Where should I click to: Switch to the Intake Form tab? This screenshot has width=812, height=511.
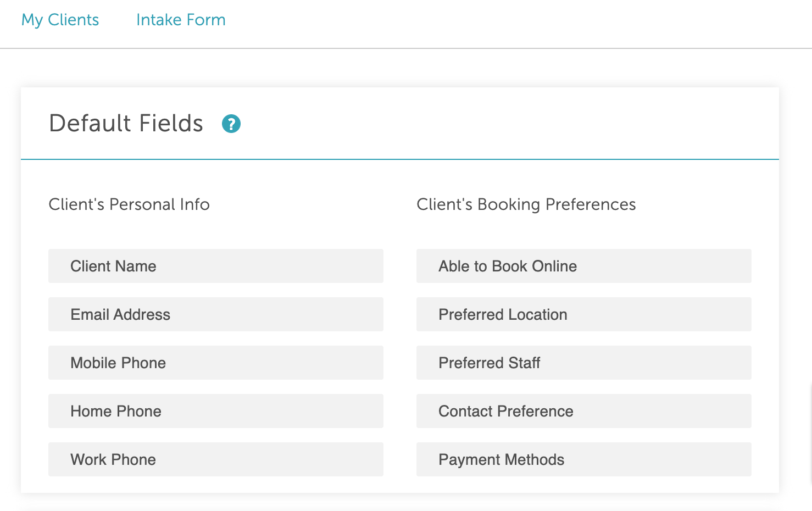click(181, 20)
